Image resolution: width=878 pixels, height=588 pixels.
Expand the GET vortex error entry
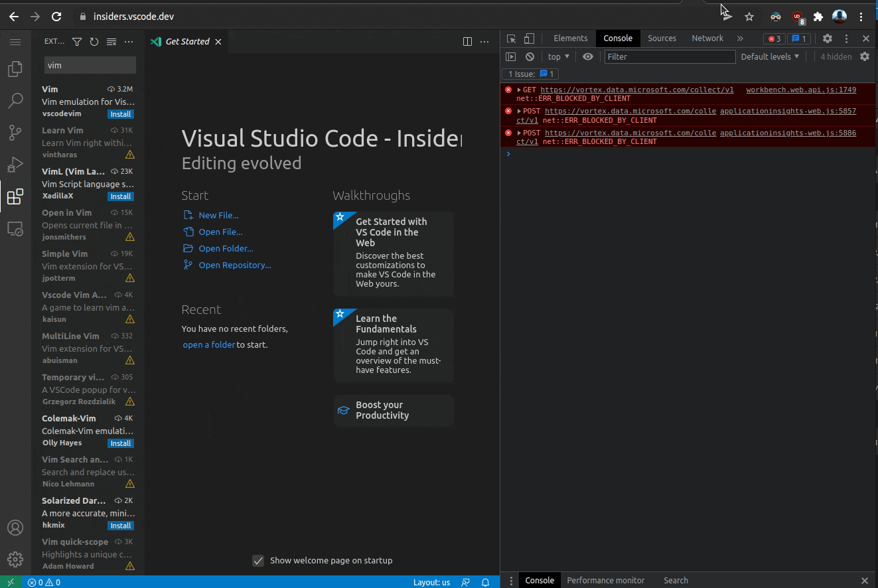pyautogui.click(x=519, y=90)
